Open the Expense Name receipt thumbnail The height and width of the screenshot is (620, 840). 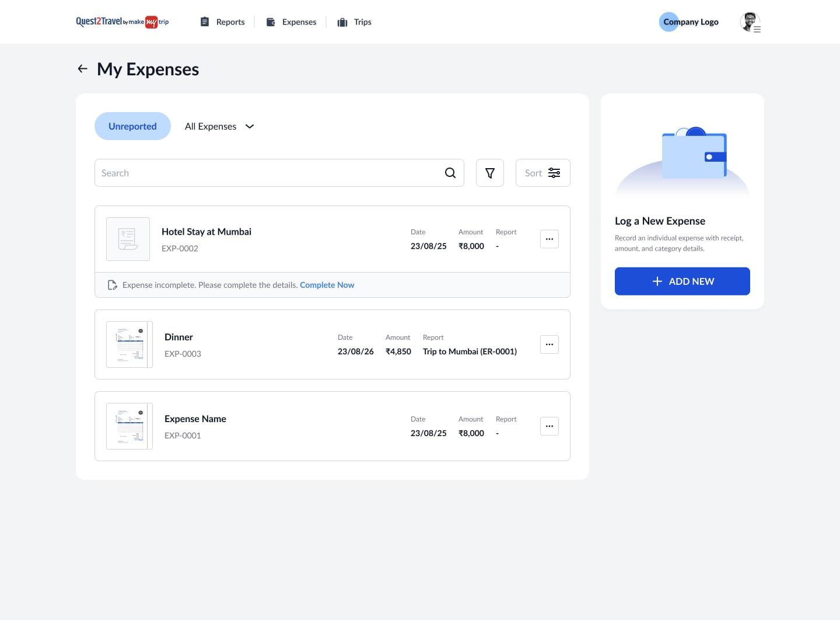tap(129, 426)
